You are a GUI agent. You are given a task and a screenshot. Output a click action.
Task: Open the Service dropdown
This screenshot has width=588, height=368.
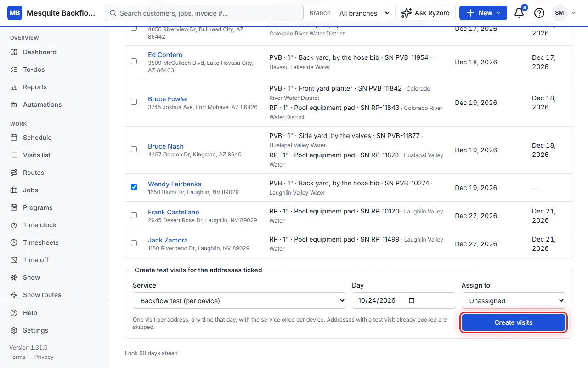(x=239, y=300)
